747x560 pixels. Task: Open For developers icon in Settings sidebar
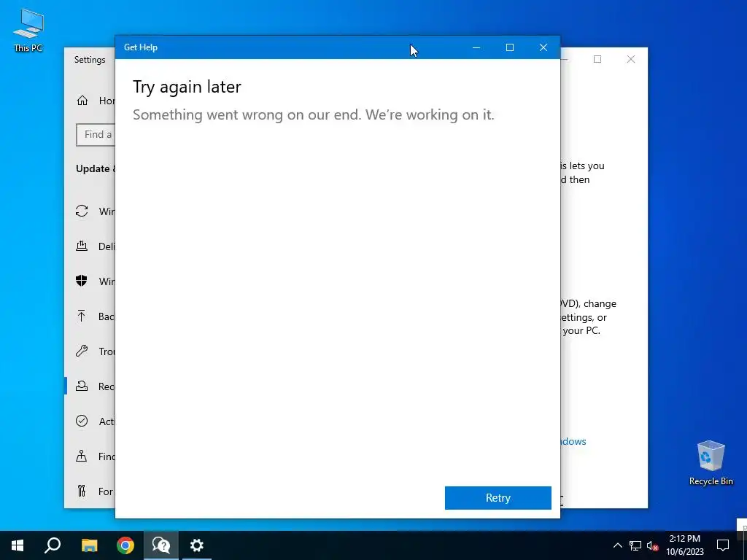[x=82, y=491]
